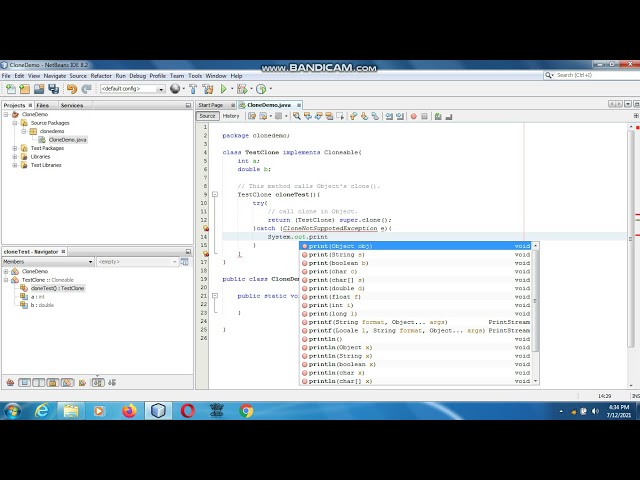
Task: Click the Source view button
Action: pos(207,116)
